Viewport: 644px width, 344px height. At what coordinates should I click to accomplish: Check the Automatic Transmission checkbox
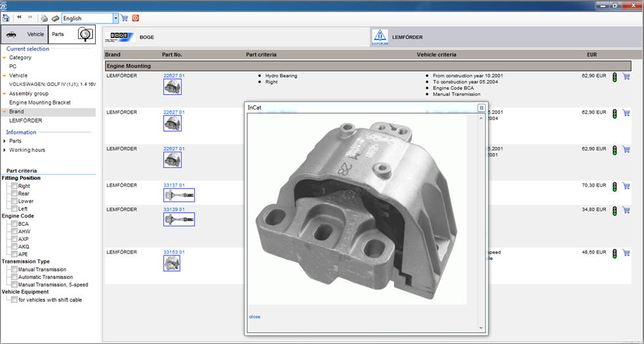(14, 276)
